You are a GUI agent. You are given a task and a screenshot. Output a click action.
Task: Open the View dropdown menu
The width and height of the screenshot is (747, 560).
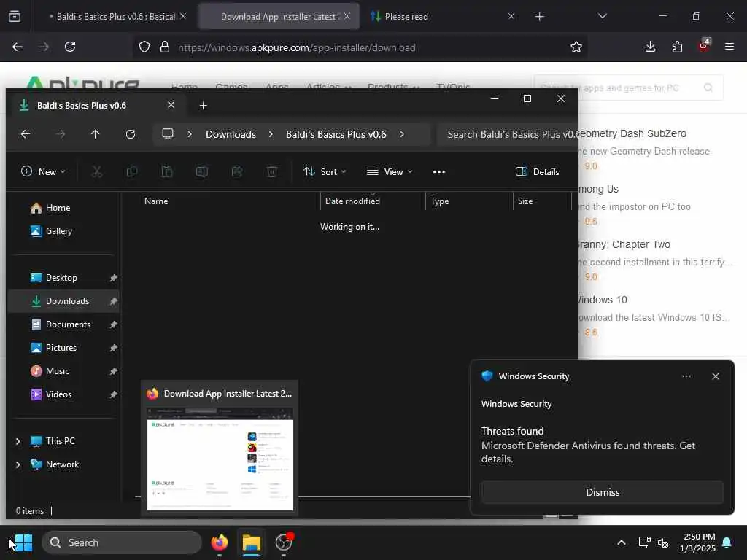[390, 172]
